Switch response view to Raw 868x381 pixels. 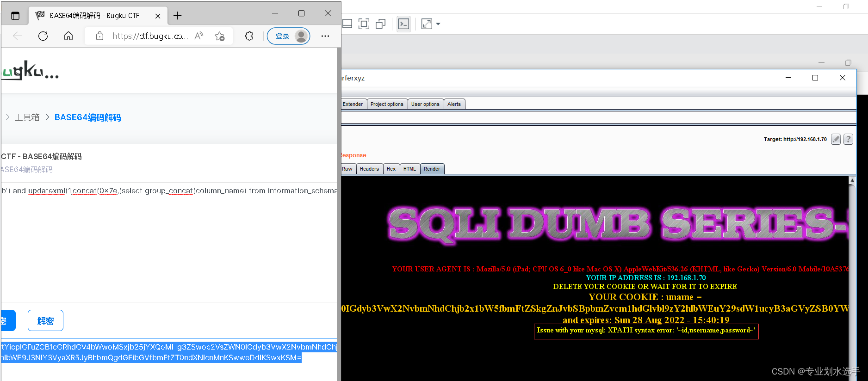pos(347,169)
